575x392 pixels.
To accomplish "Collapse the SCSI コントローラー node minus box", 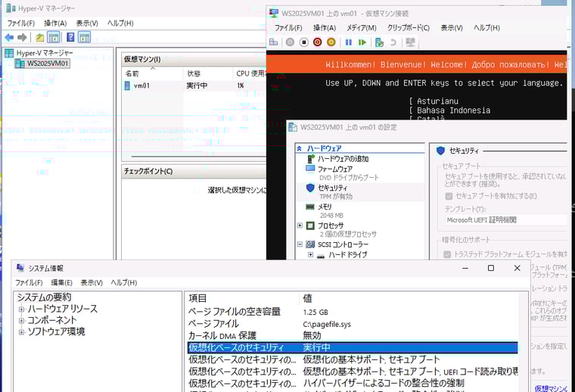I will click(x=300, y=244).
